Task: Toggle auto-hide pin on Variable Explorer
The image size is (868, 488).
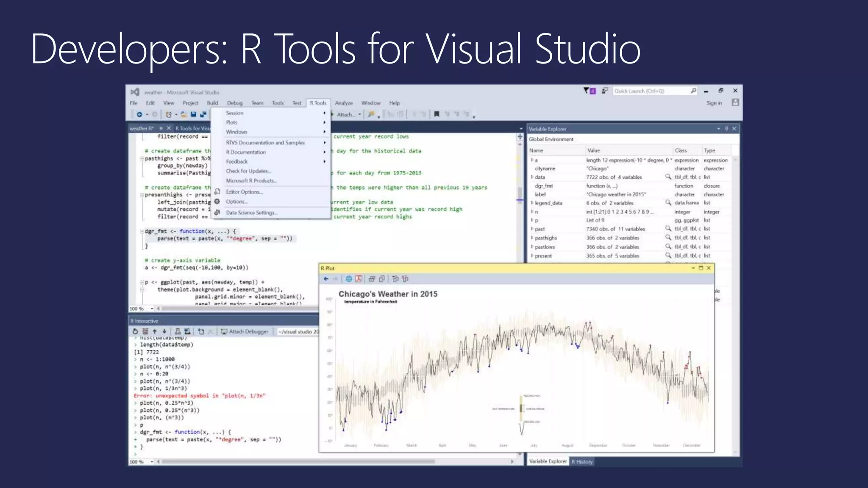Action: 726,129
